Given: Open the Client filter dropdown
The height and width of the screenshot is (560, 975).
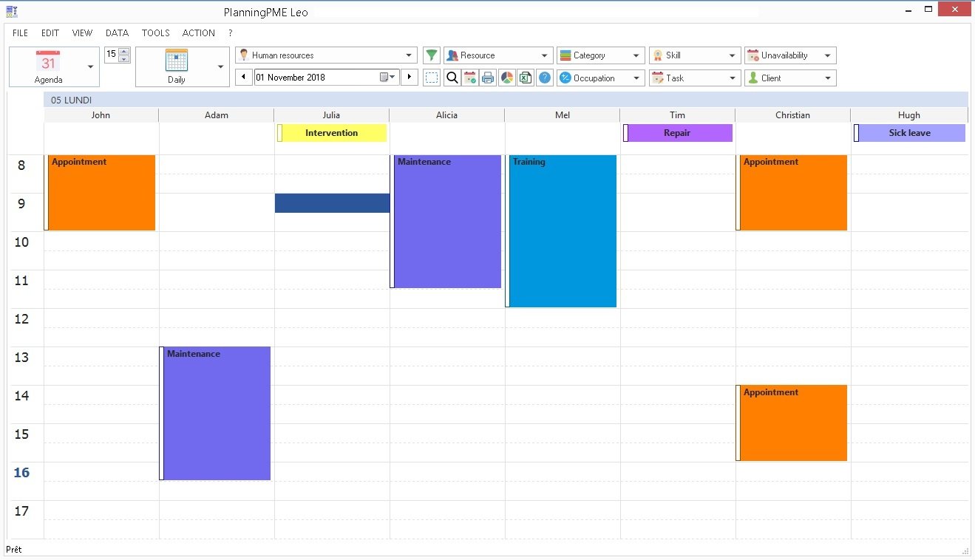Looking at the screenshot, I should coord(790,78).
